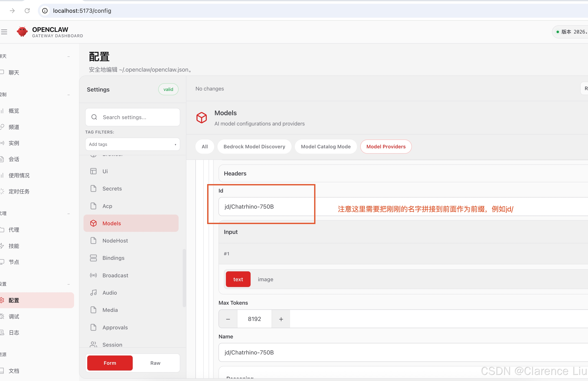The image size is (588, 381).
Task: Toggle the image input type
Action: tap(265, 279)
